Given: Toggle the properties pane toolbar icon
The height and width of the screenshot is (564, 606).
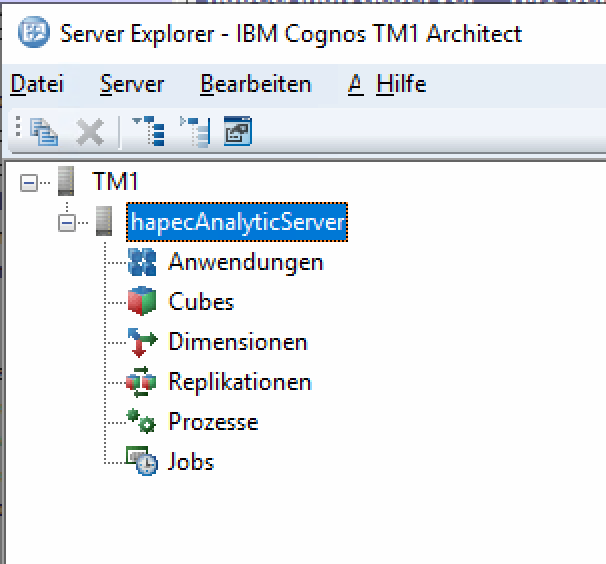Looking at the screenshot, I should [238, 131].
